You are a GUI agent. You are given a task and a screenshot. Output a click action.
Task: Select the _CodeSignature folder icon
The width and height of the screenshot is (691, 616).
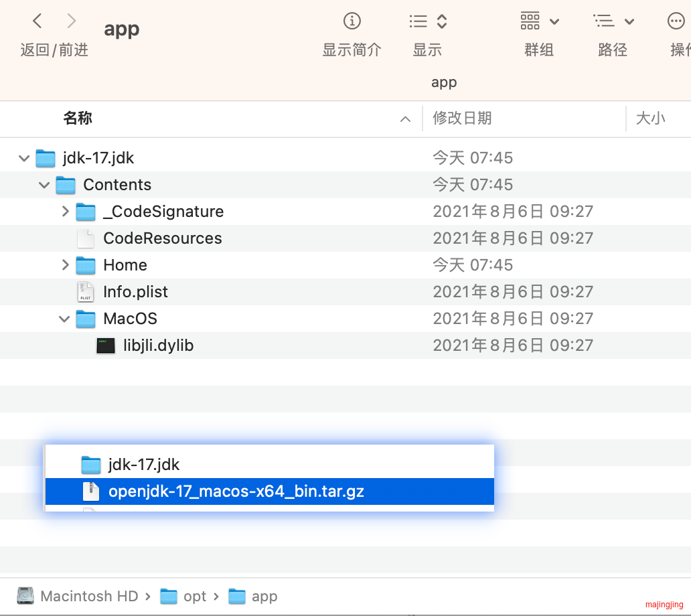tap(86, 212)
